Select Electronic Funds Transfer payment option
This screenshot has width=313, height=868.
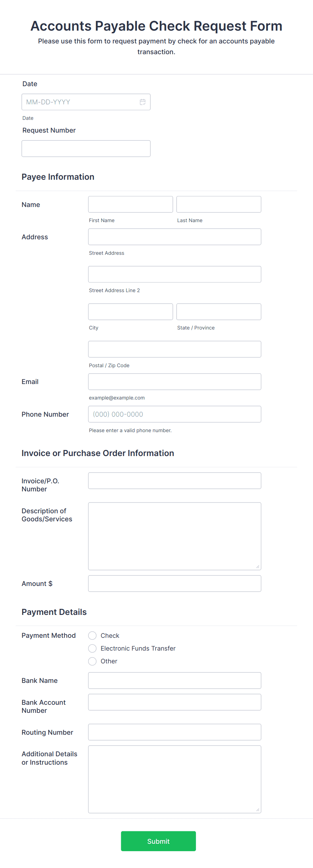click(x=92, y=648)
